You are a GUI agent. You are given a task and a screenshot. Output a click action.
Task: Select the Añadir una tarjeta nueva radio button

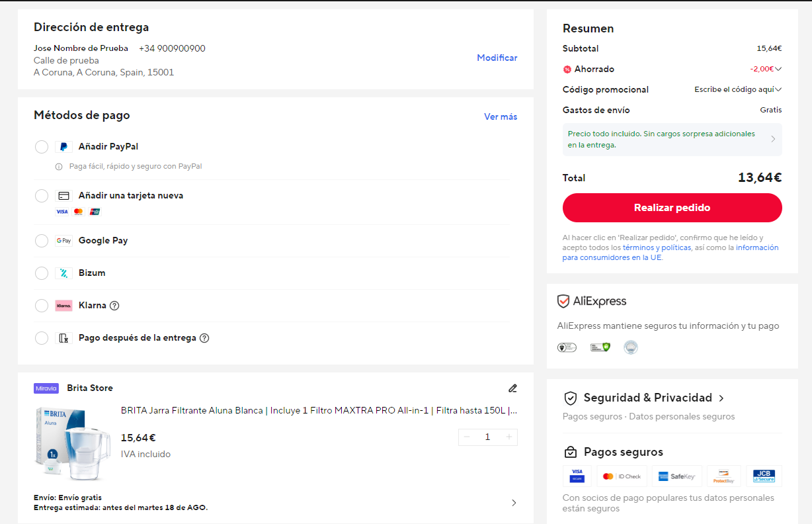pyautogui.click(x=42, y=196)
